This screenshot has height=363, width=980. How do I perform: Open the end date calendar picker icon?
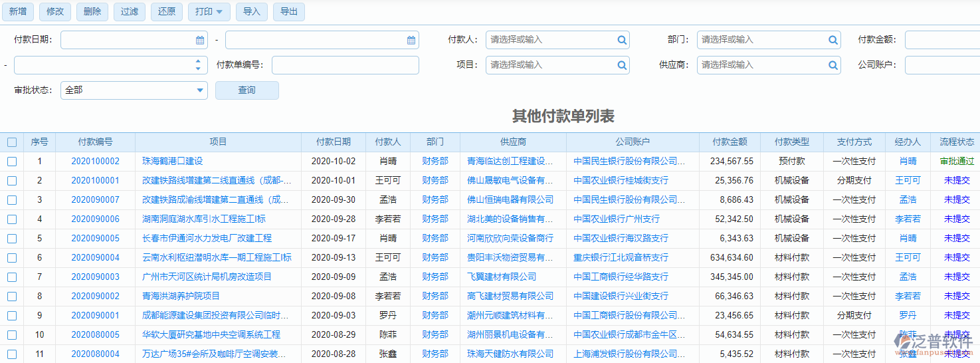point(411,40)
